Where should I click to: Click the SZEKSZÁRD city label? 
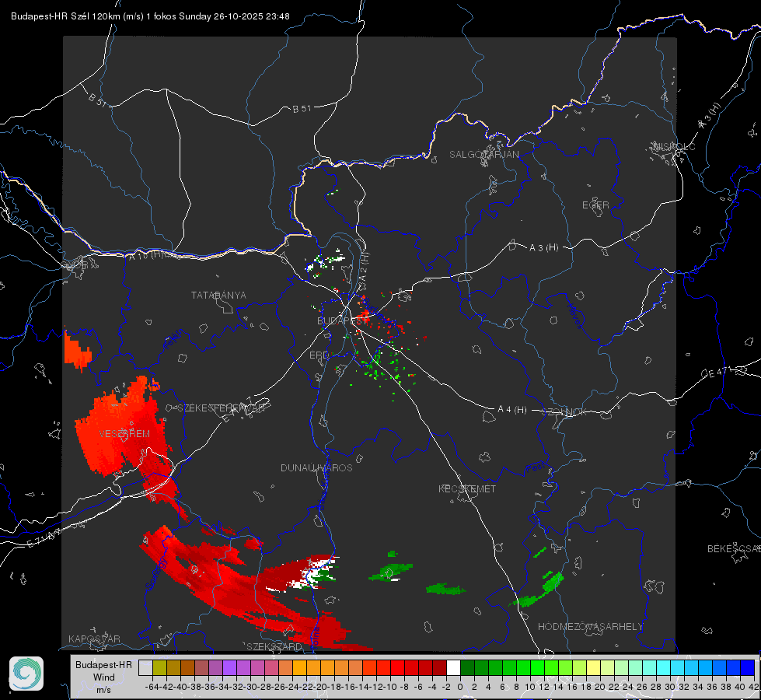(274, 646)
